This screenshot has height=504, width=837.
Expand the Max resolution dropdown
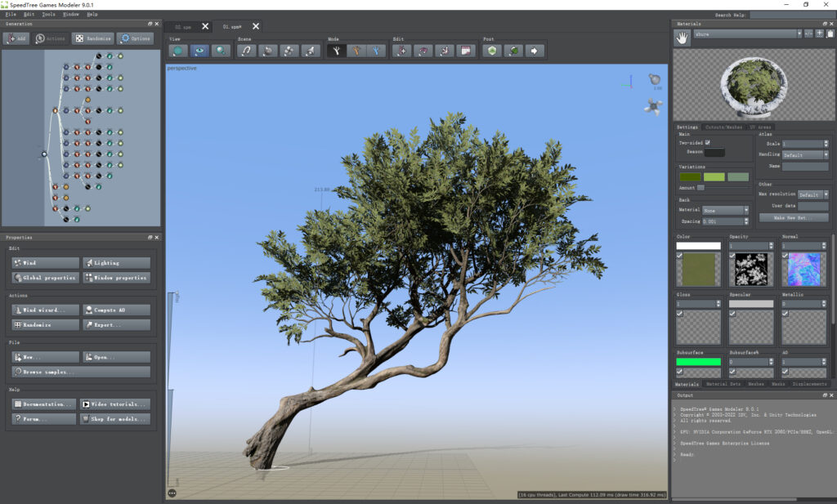(812, 195)
